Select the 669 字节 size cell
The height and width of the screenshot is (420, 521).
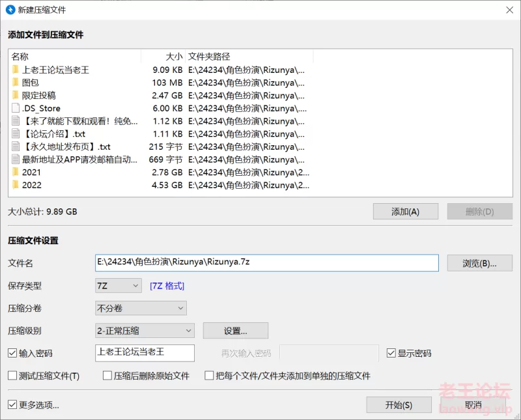pyautogui.click(x=165, y=160)
